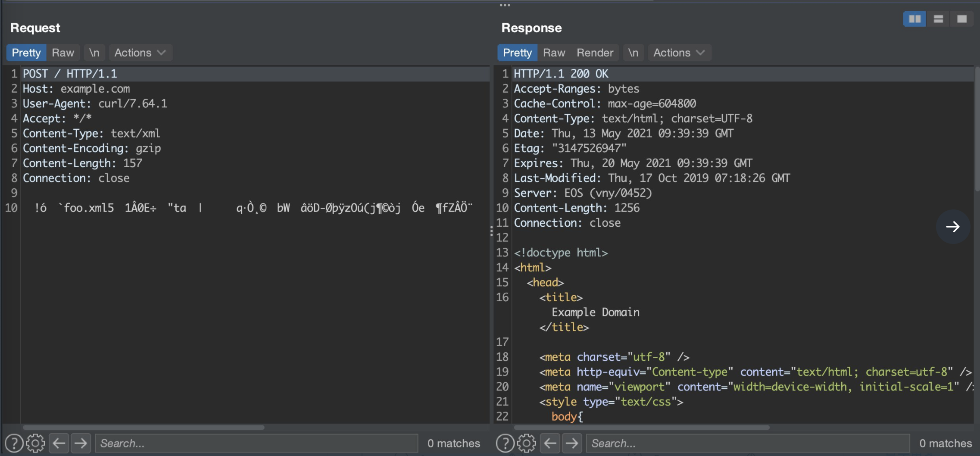The width and height of the screenshot is (980, 456).
Task: Click 'Accept-Ranges: bytes' header
Action: 577,89
